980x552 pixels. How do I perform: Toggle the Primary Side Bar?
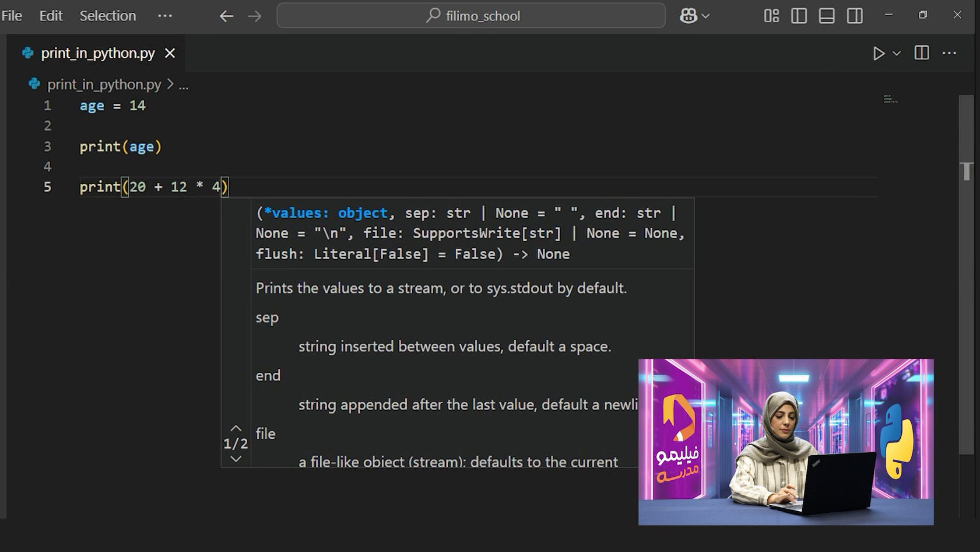799,16
